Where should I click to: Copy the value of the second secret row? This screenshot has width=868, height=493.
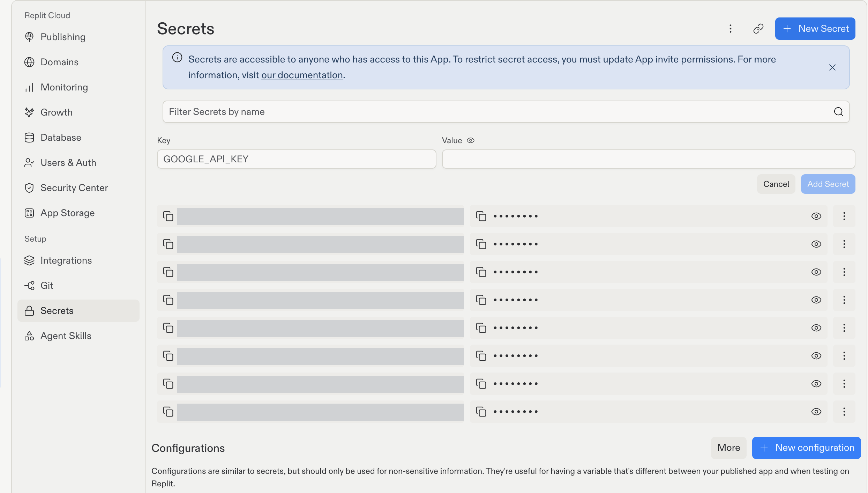(481, 244)
